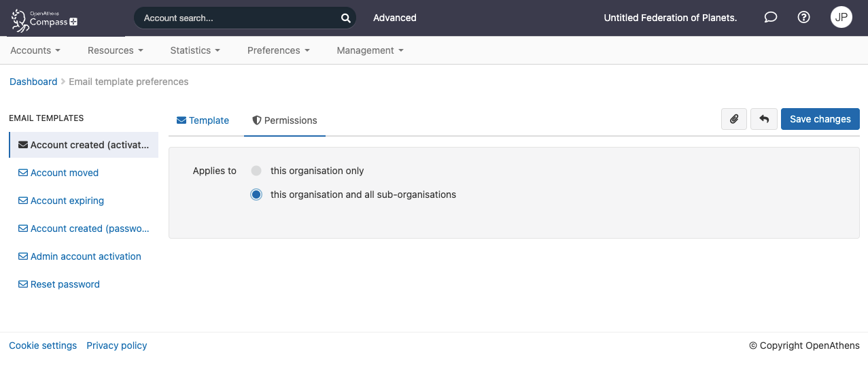Click the Save changes button

[820, 119]
